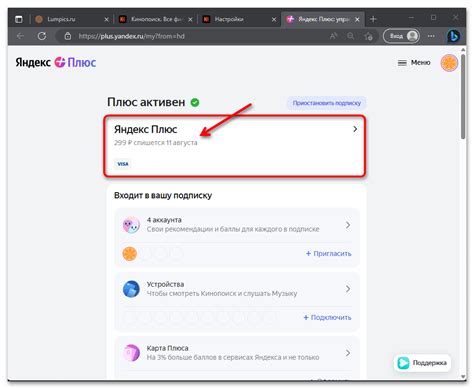Select the Яндекс Плюс browser tab

(323, 19)
